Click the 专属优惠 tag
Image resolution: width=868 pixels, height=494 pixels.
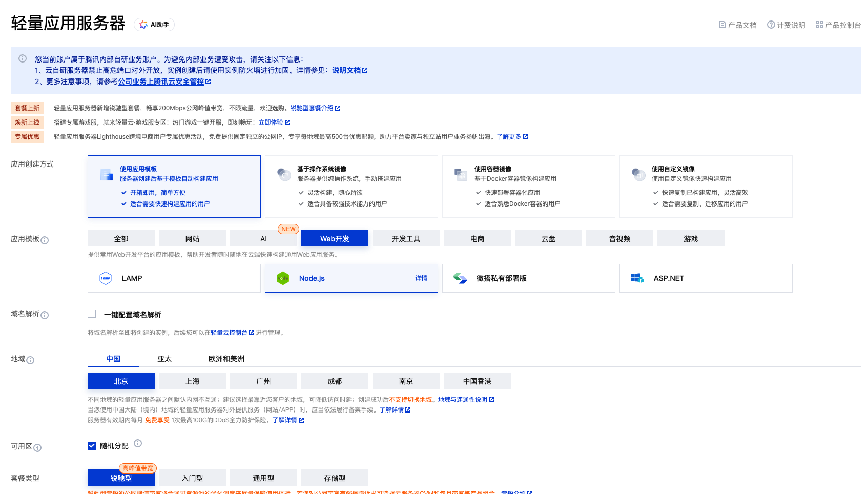point(27,137)
